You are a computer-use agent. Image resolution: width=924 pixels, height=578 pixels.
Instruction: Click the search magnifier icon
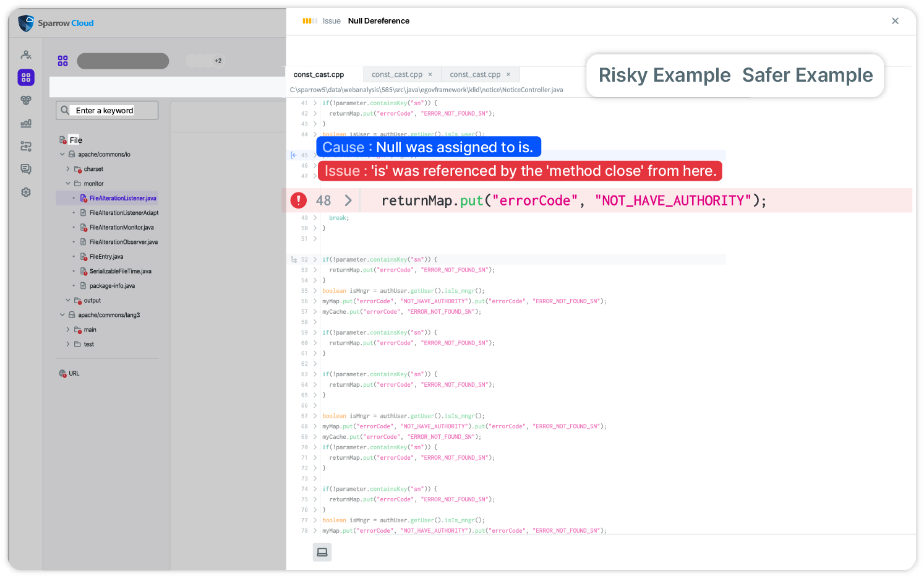[x=65, y=110]
